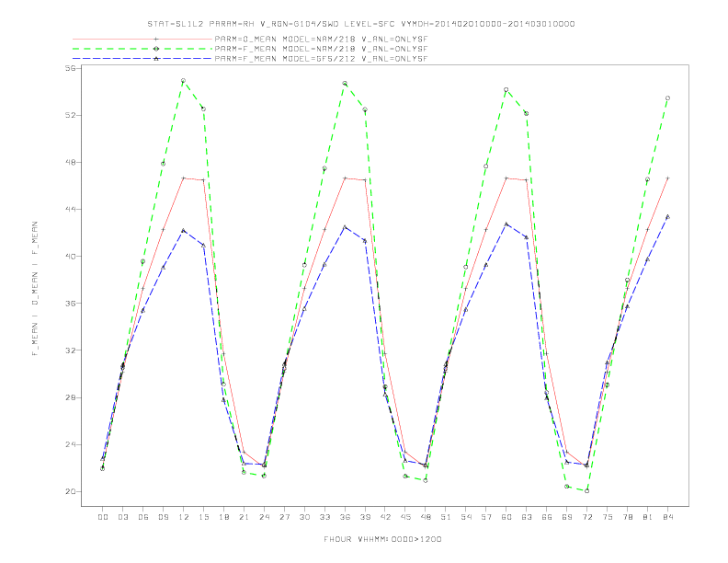Click the x-axis tick label 78
Viewport: 728px width, 563px height.
coord(627,517)
